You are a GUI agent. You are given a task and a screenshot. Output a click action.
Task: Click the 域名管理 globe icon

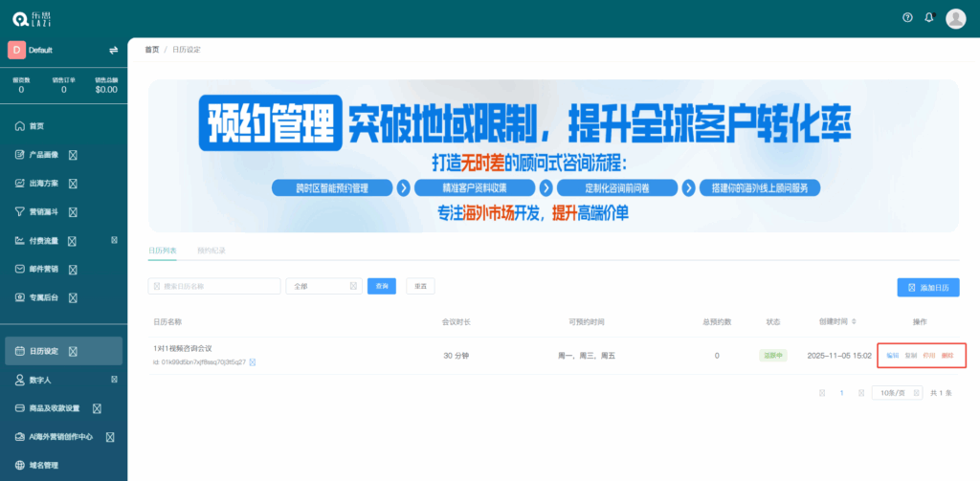coord(19,466)
